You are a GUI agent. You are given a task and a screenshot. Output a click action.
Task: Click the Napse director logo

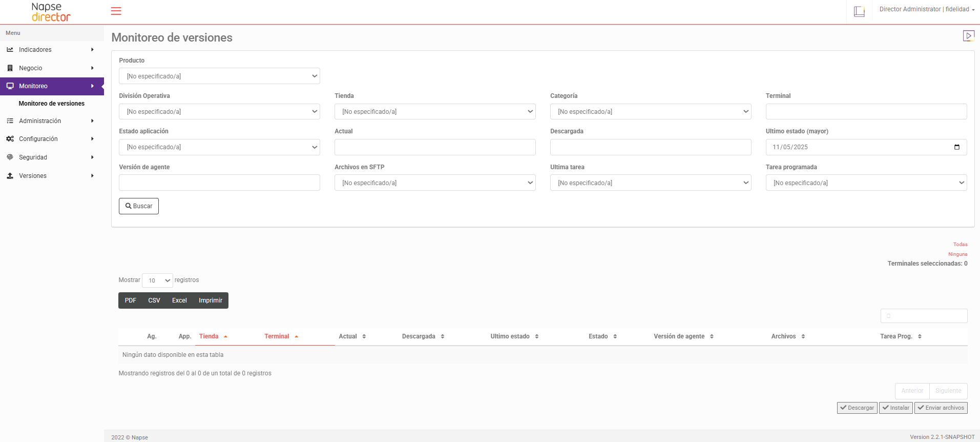51,12
